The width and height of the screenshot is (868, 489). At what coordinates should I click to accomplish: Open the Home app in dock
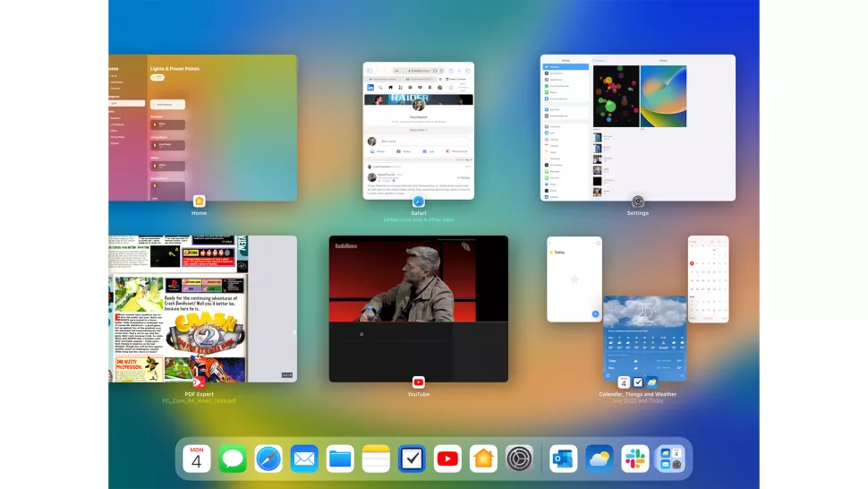(x=483, y=459)
